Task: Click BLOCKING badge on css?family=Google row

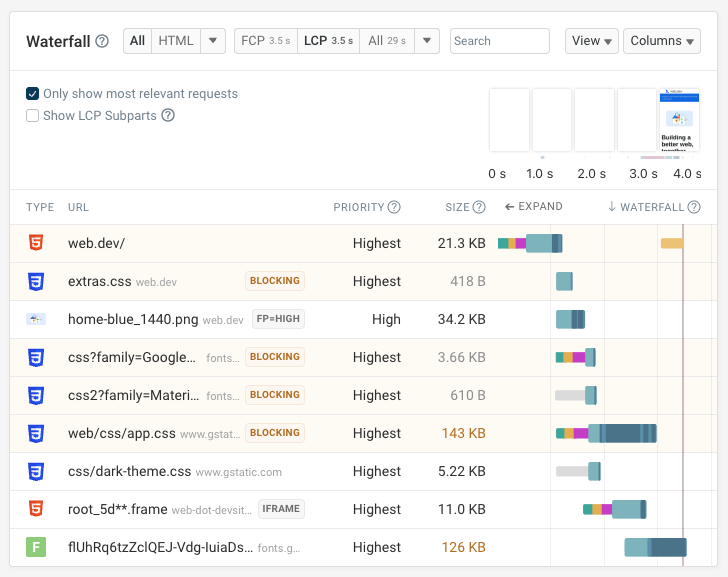Action: 275,357
